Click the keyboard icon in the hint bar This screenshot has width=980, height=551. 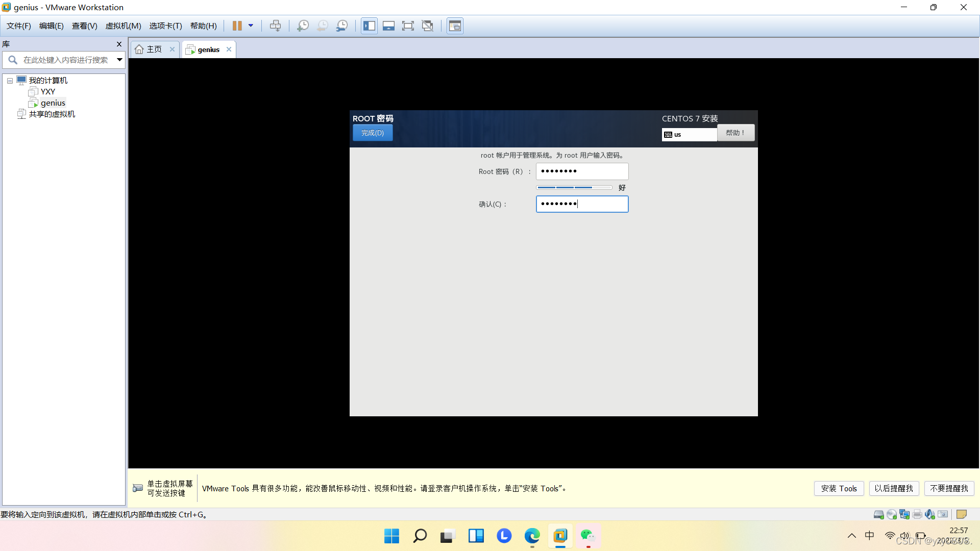pyautogui.click(x=138, y=488)
